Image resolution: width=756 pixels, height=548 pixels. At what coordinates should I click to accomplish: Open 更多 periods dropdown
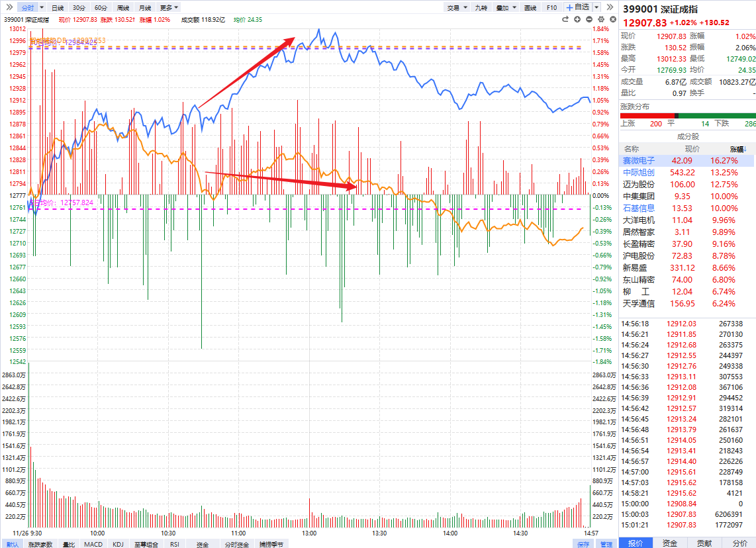pyautogui.click(x=169, y=8)
